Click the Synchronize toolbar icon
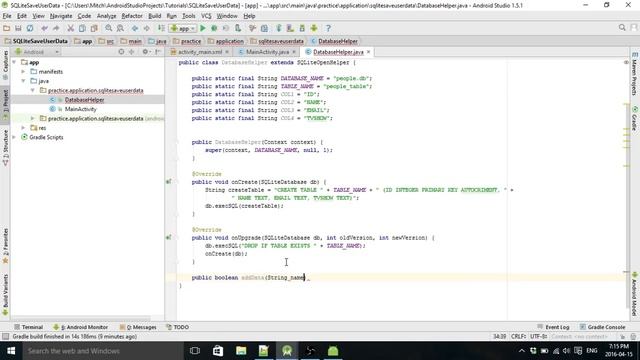Screen dimensions: 640x360 tap(30, 28)
